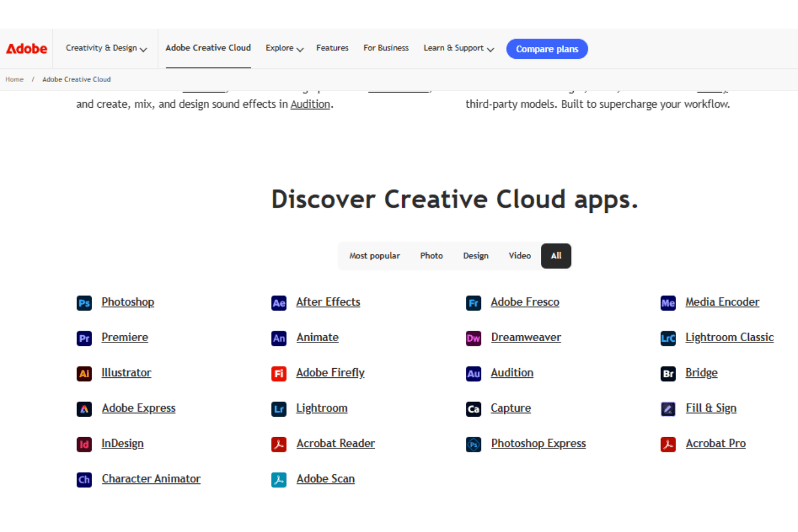The height and width of the screenshot is (532, 798).
Task: Click the Media Encoder Me icon
Action: click(x=668, y=303)
